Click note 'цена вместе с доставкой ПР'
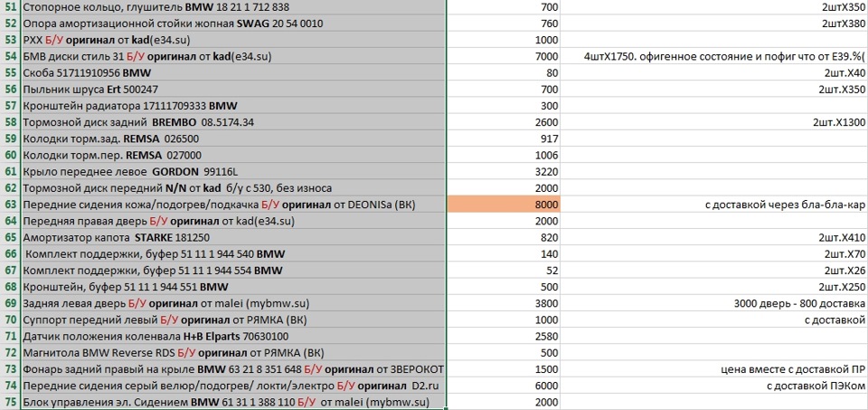This screenshot has height=410, width=868. (x=714, y=369)
